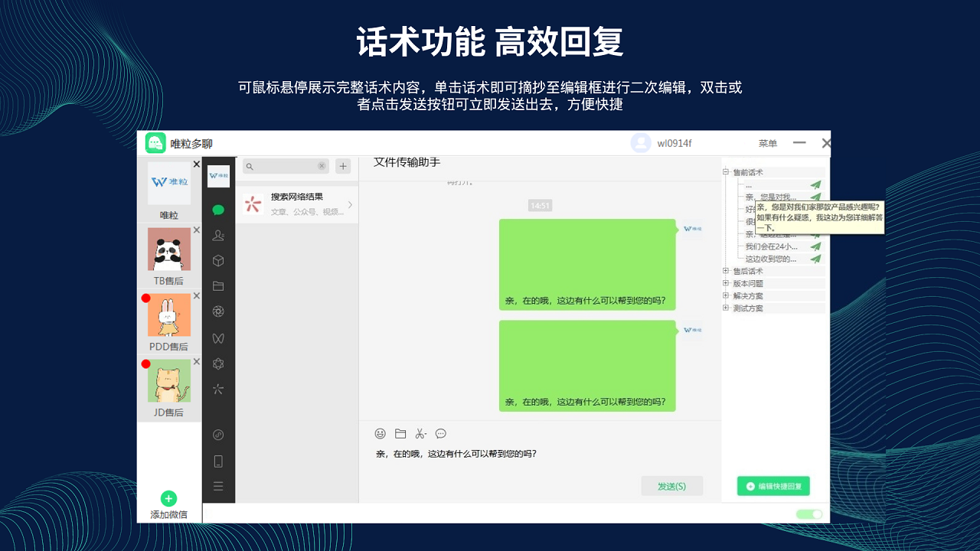The width and height of the screenshot is (980, 551).
Task: Expand the 售后话术 tree node
Action: [x=726, y=271]
